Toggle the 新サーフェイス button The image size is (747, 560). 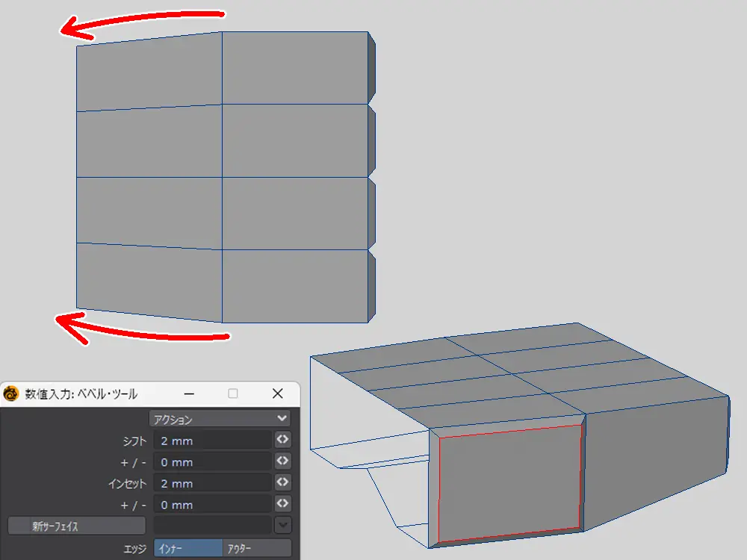pyautogui.click(x=77, y=526)
